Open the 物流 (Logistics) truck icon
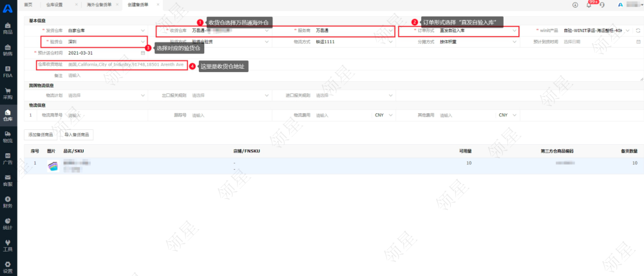 8,136
